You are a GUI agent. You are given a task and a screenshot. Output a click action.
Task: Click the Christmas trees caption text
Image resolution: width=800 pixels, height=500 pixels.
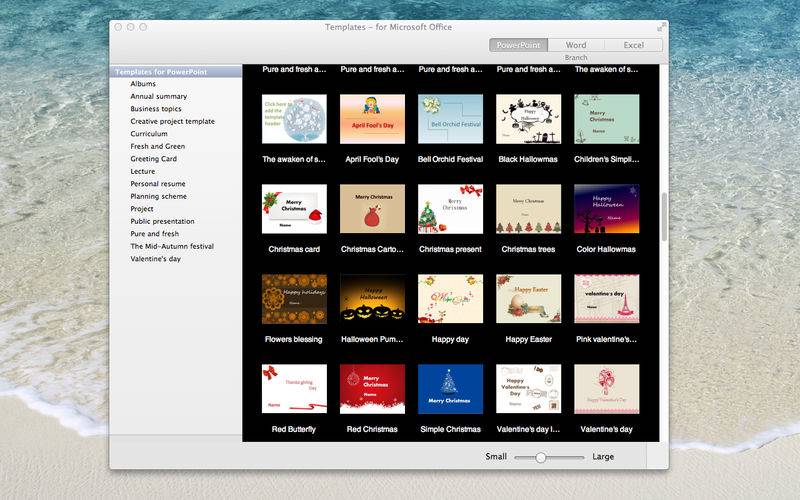(x=529, y=249)
